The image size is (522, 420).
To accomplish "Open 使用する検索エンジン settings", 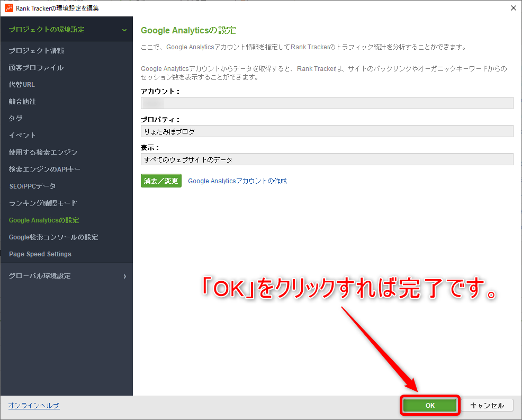I will (x=43, y=153).
